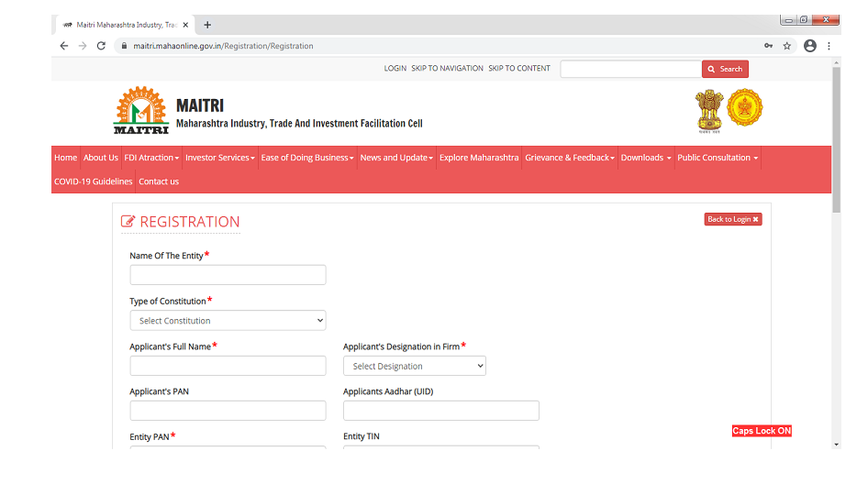Image resolution: width=868 pixels, height=484 pixels.
Task: Expand the Select Constitution dropdown
Action: (x=228, y=321)
